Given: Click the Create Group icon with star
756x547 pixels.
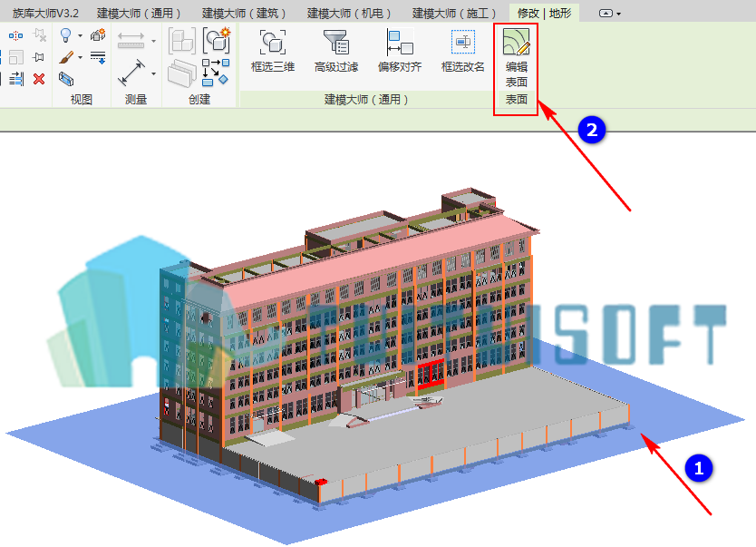Looking at the screenshot, I should [217, 40].
